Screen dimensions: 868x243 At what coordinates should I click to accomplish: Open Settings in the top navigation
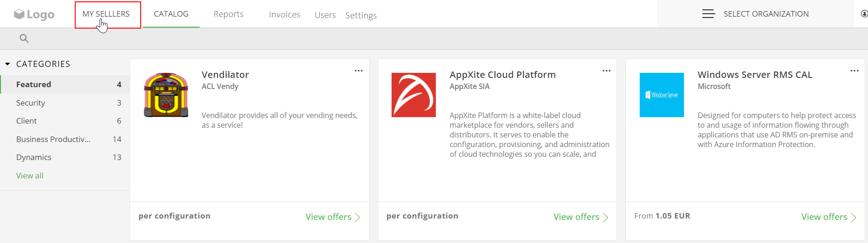(x=361, y=16)
